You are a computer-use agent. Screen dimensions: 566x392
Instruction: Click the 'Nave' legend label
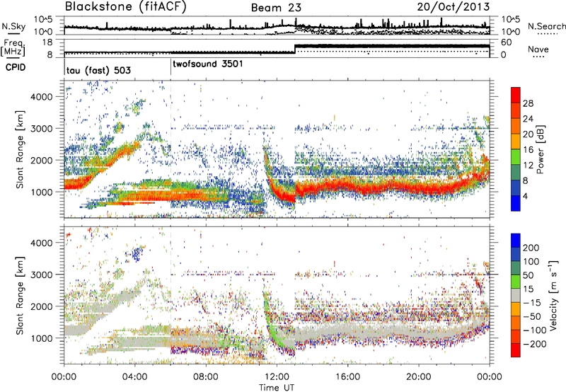click(x=538, y=50)
